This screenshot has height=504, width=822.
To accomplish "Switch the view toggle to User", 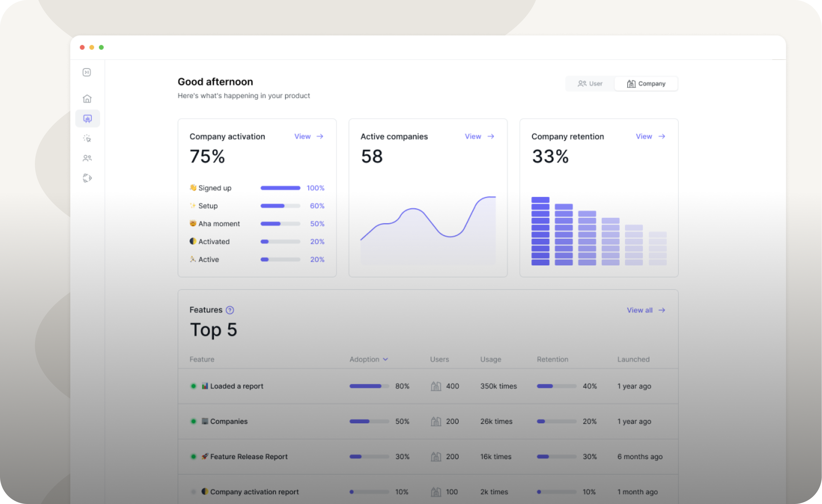I will [590, 84].
